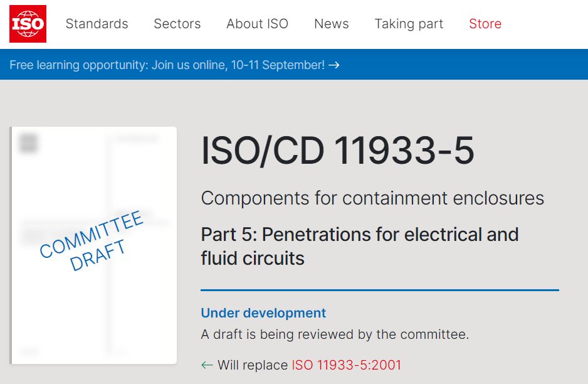The width and height of the screenshot is (588, 384).
Task: Visit the ISO Store
Action: coord(485,24)
